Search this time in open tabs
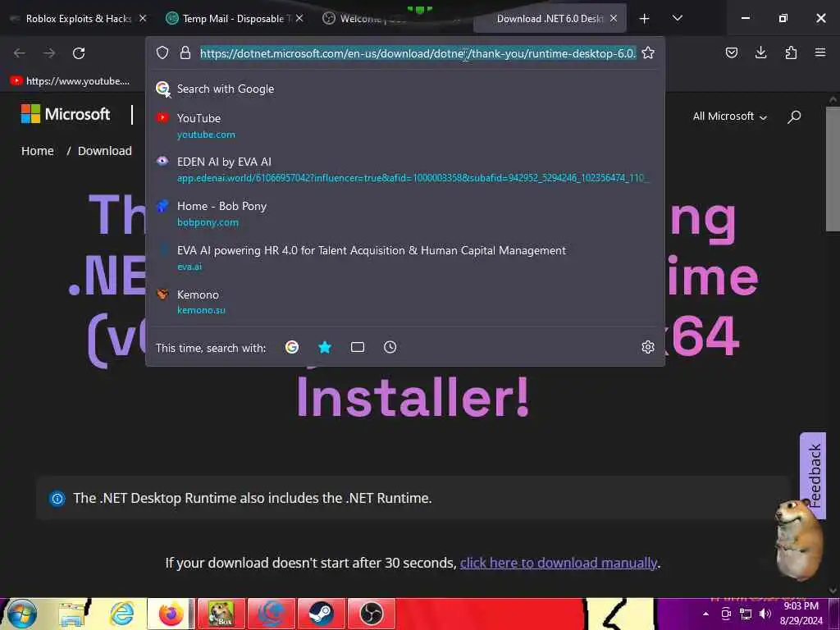Viewport: 840px width, 630px height. (x=358, y=347)
